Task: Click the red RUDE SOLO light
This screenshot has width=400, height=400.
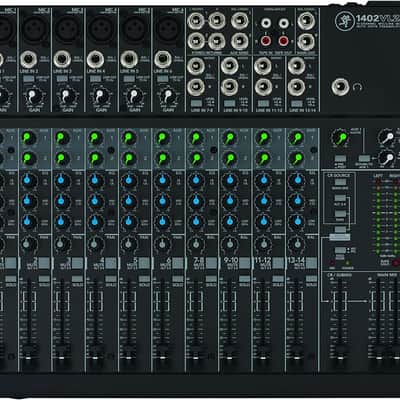Action: click(x=396, y=263)
